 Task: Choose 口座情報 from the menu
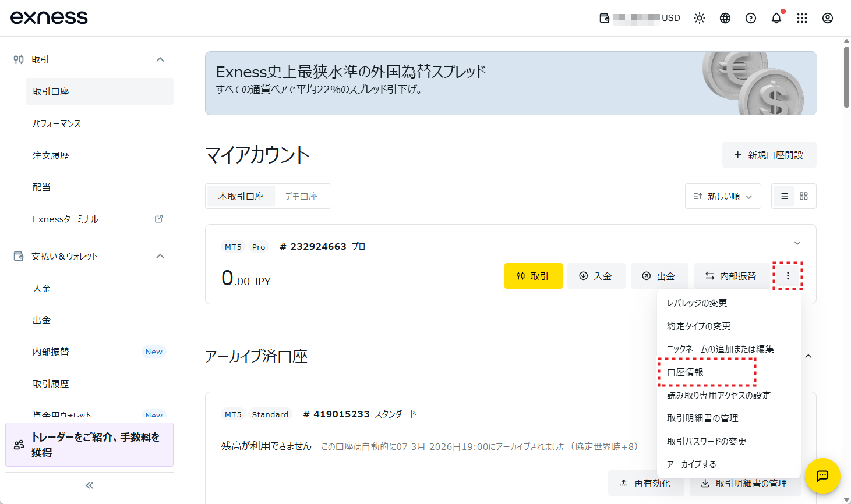click(x=729, y=372)
